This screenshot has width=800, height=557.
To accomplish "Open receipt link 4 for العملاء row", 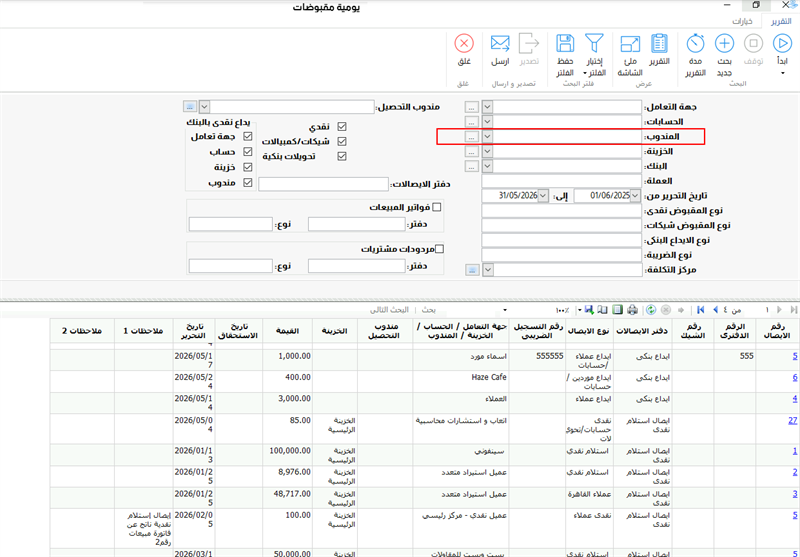I will pyautogui.click(x=795, y=399).
